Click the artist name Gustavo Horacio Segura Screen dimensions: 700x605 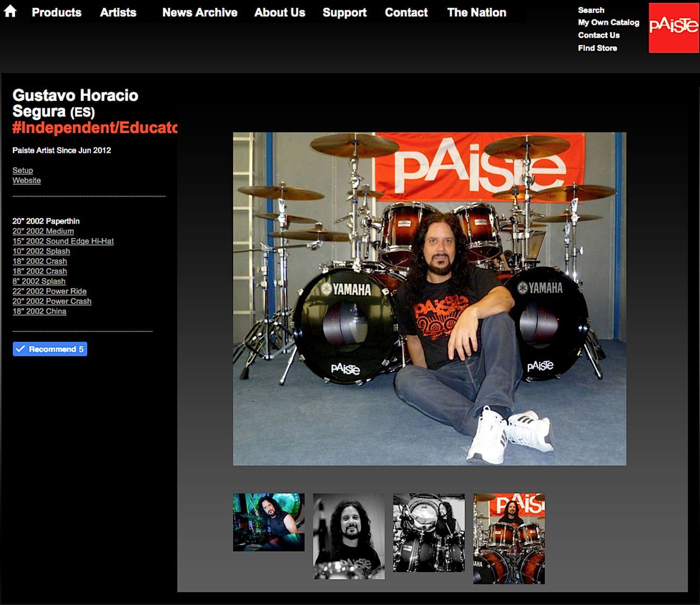pyautogui.click(x=75, y=103)
